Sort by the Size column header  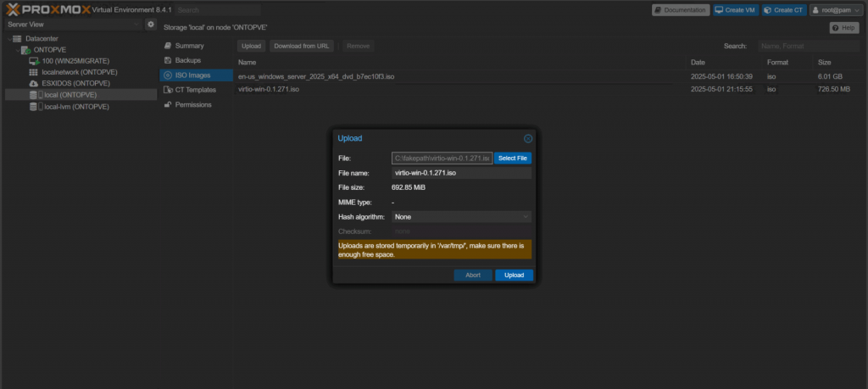click(x=837, y=63)
